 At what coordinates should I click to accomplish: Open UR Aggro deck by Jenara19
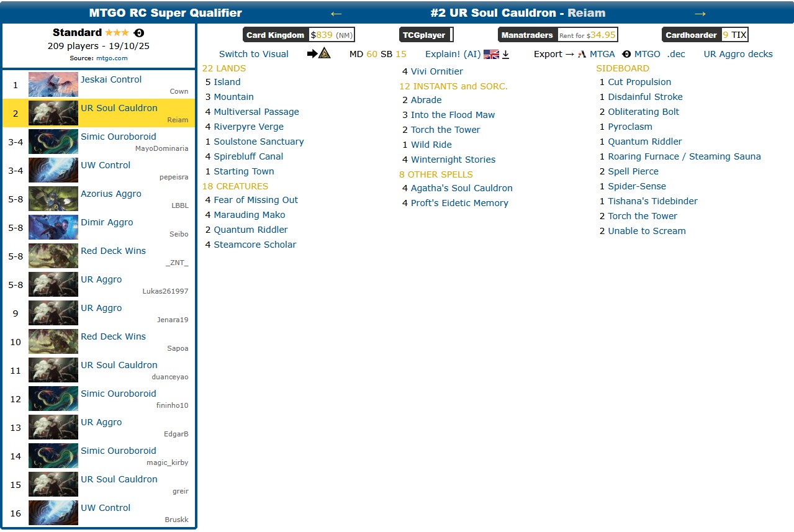101,308
